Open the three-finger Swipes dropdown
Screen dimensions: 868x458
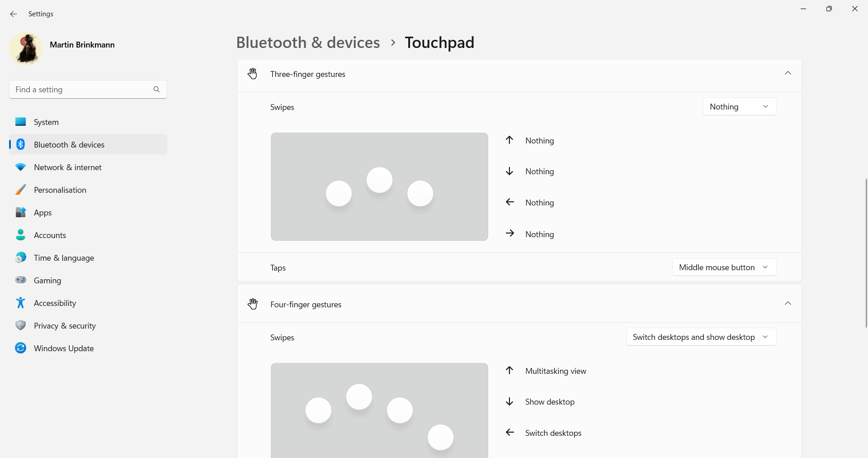[739, 106]
